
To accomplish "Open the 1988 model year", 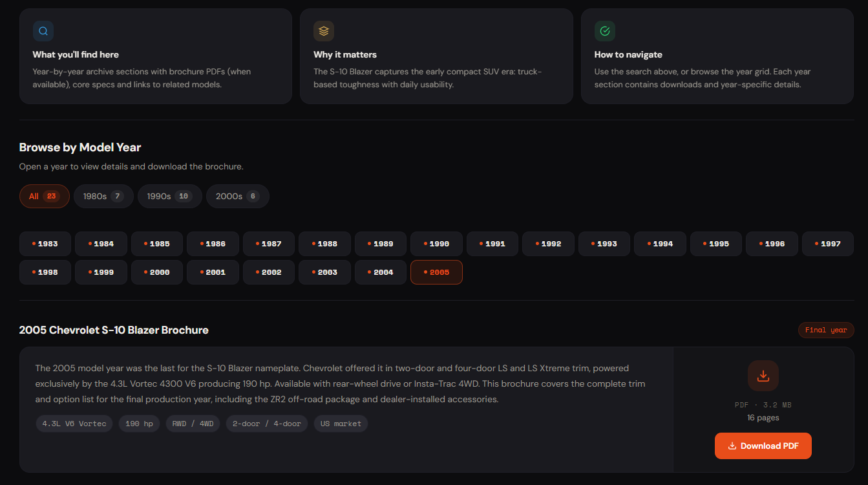I will [x=324, y=244].
